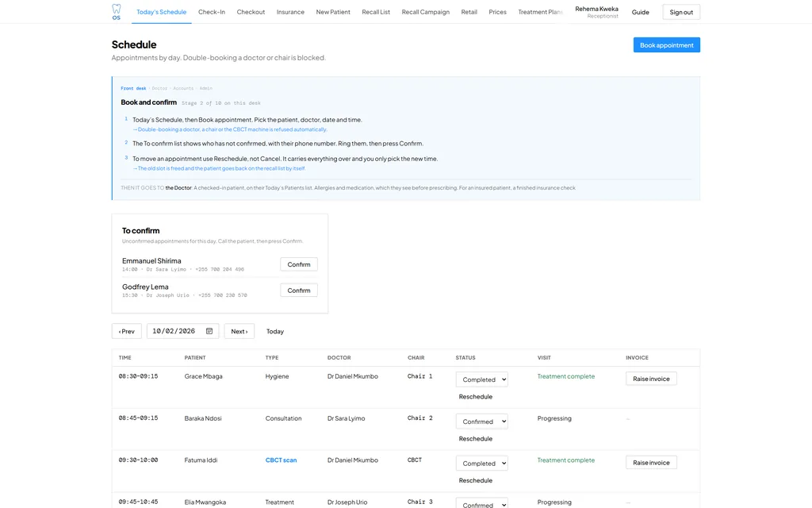Go to the Retail tab
The height and width of the screenshot is (508, 812).
pyautogui.click(x=469, y=12)
